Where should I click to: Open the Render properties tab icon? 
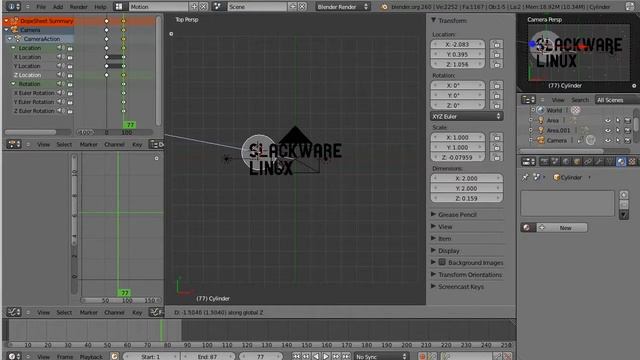[x=544, y=162]
